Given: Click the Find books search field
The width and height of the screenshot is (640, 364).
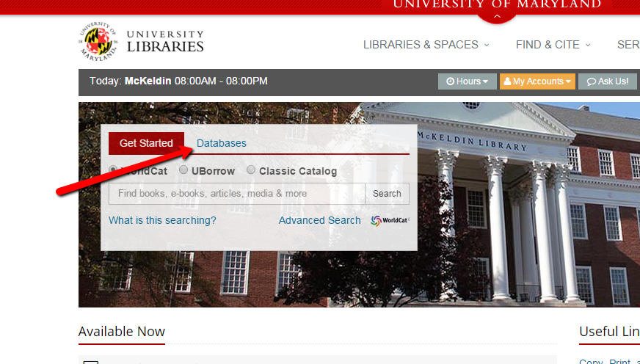Looking at the screenshot, I should coord(237,194).
